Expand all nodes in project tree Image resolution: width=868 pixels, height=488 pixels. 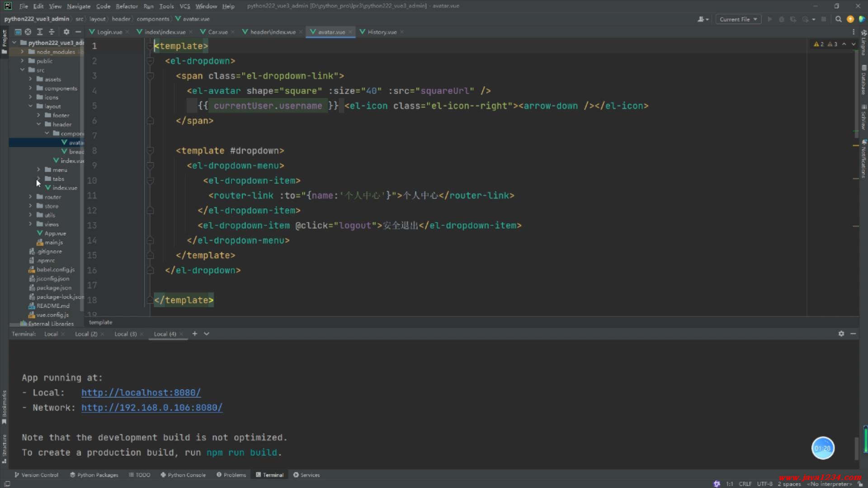pyautogui.click(x=40, y=32)
